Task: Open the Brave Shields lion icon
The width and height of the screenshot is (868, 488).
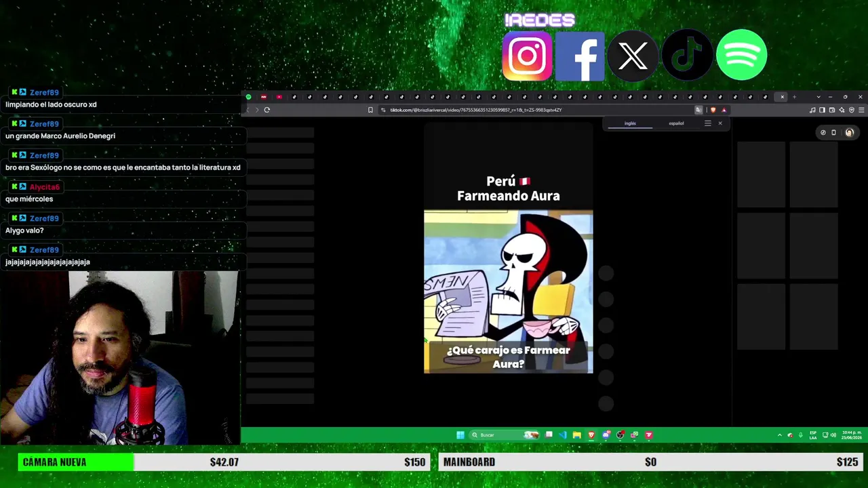Action: coord(713,110)
